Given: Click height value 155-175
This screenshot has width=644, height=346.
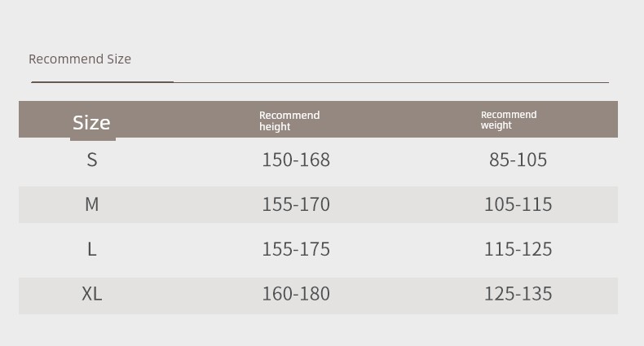Looking at the screenshot, I should (296, 249).
